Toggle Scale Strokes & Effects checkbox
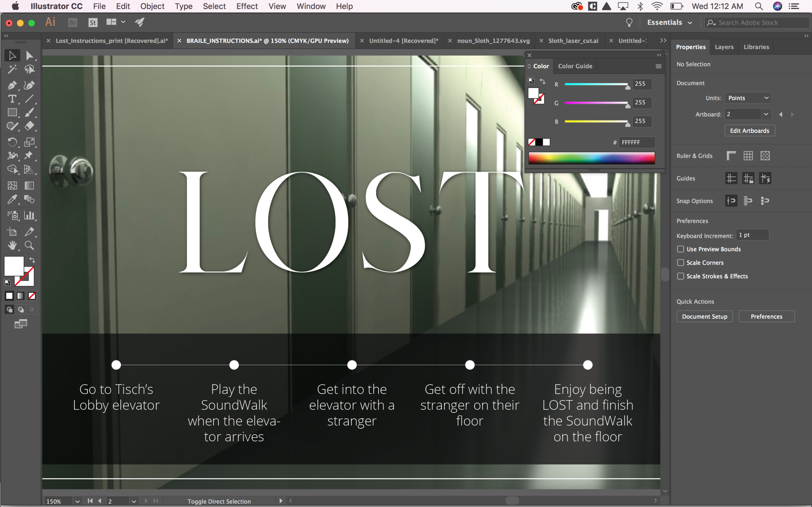 [680, 276]
